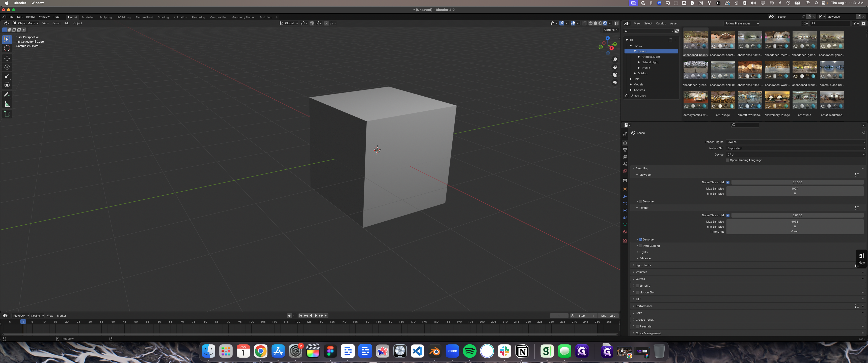Activate the Scale tool
This screenshot has height=363, width=868.
click(x=7, y=76)
